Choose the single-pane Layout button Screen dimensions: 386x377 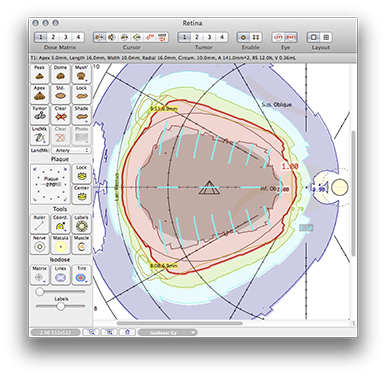314,37
